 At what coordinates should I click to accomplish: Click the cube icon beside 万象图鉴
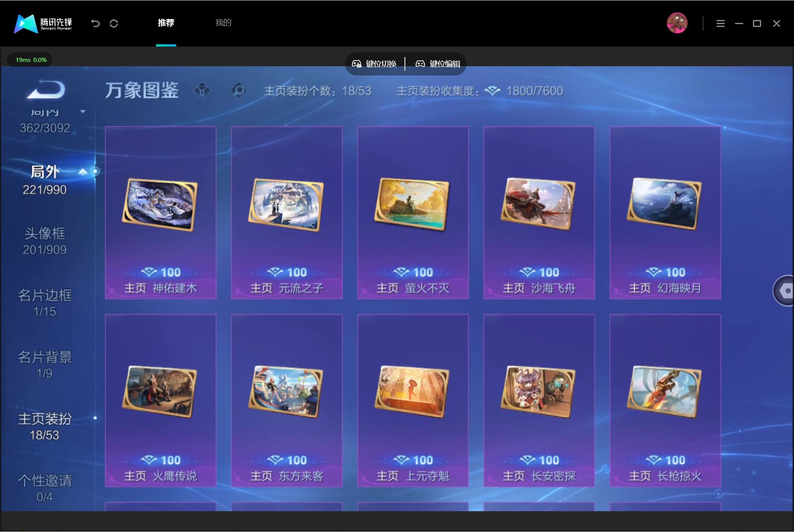click(x=202, y=91)
